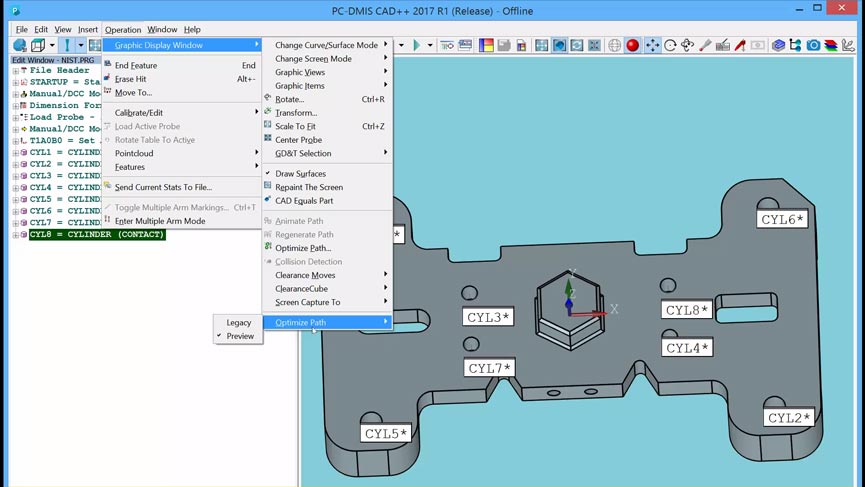The width and height of the screenshot is (865, 487).
Task: Expand the File Header tree node
Action: [15, 71]
